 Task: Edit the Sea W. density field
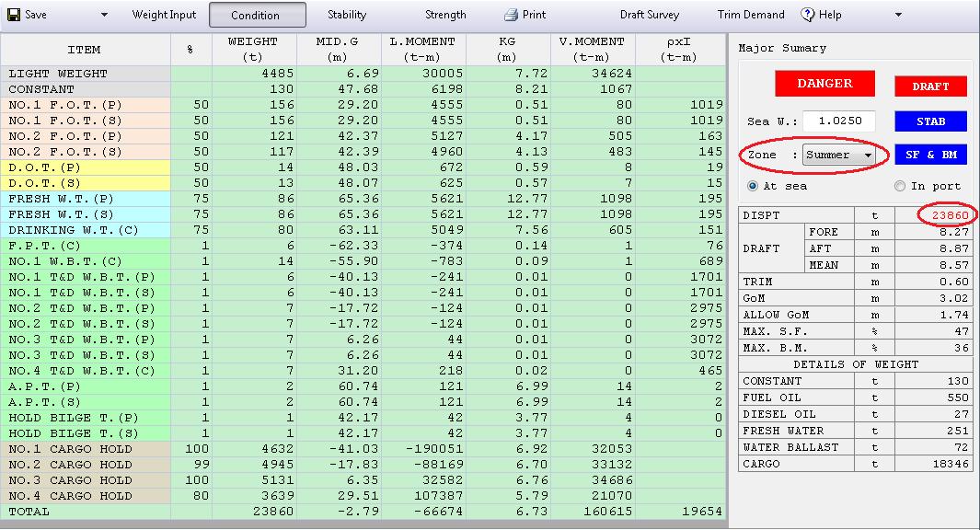pyautogui.click(x=837, y=121)
